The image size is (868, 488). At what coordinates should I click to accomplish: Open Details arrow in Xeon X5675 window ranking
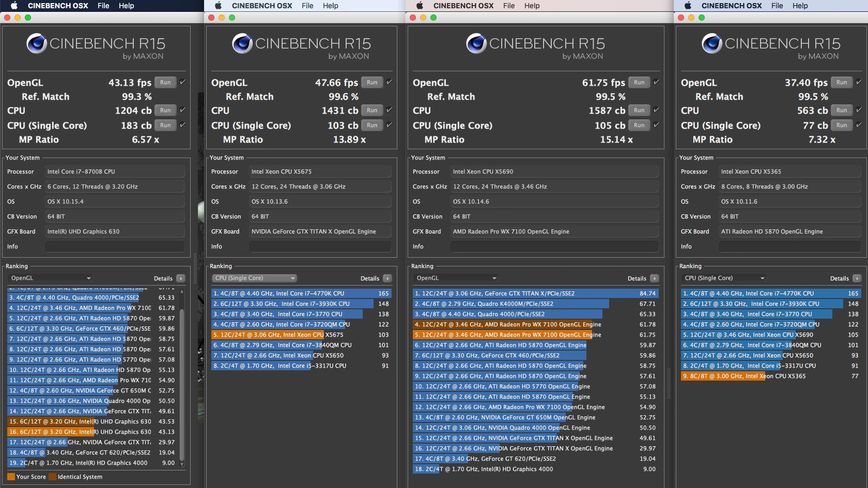tap(388, 278)
